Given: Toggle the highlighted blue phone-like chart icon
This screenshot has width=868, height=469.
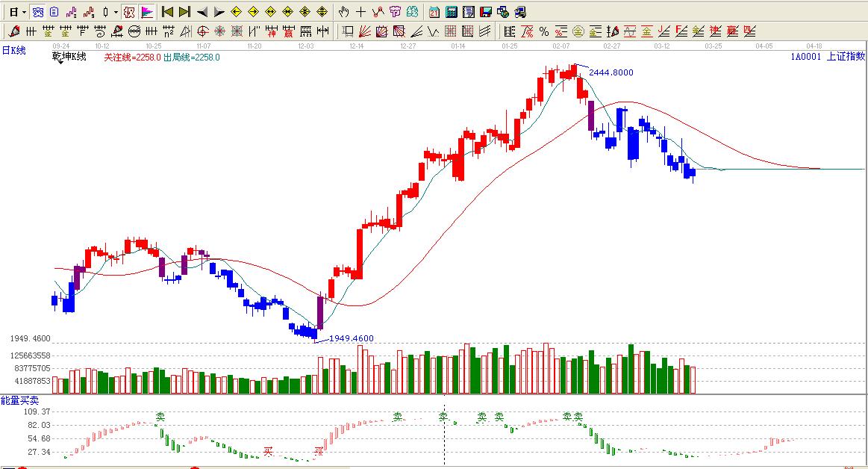Looking at the screenshot, I should [x=37, y=12].
